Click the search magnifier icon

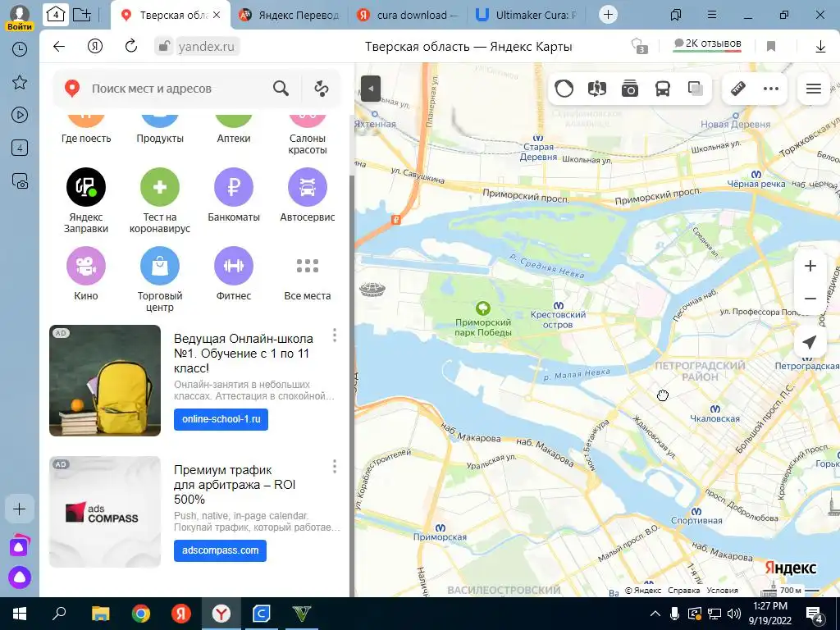coord(281,89)
